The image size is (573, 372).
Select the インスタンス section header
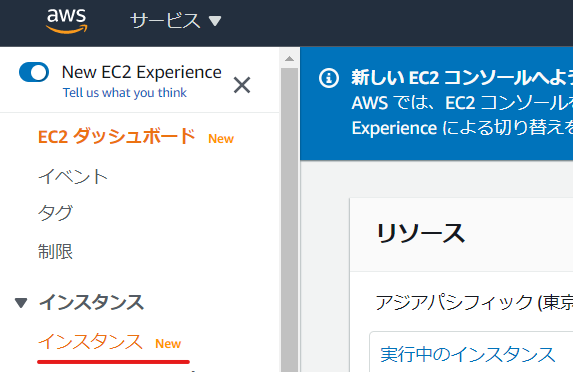click(91, 303)
